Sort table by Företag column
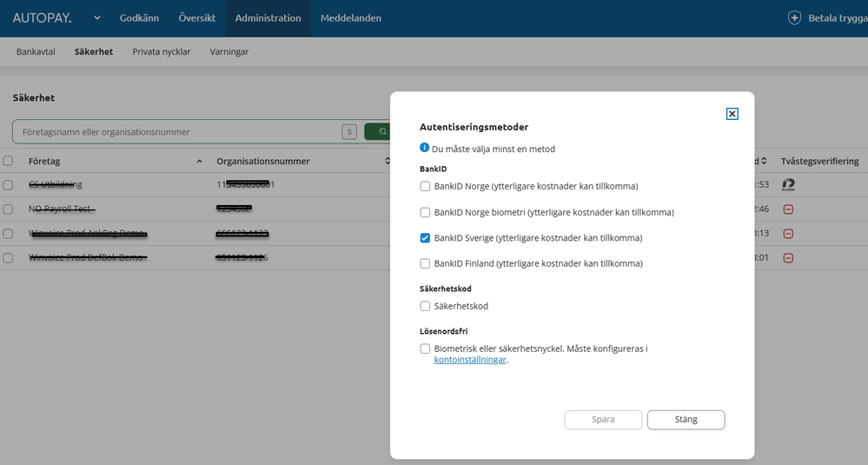This screenshot has height=465, width=868. point(199,161)
